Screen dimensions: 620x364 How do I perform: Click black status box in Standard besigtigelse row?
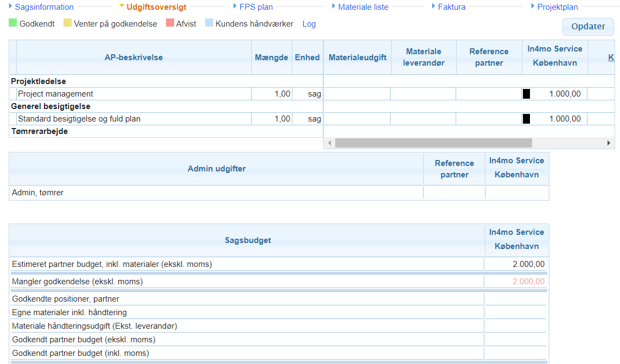click(526, 119)
